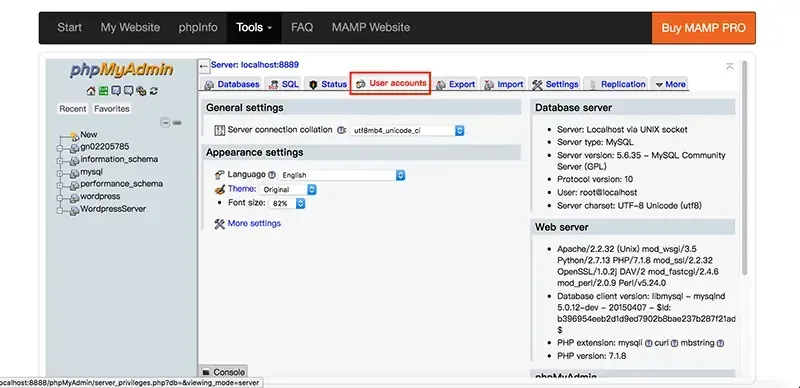Expand the WordpressServer tree node
800x388 pixels.
pyautogui.click(x=60, y=210)
